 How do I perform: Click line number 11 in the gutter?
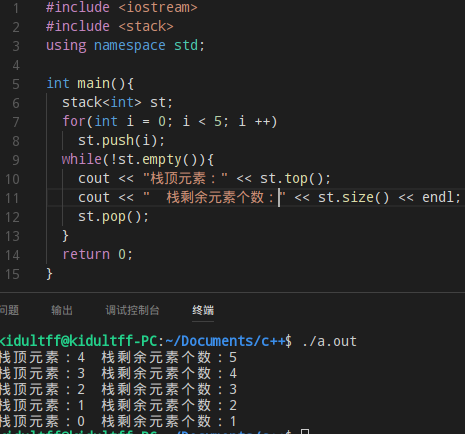coord(12,198)
